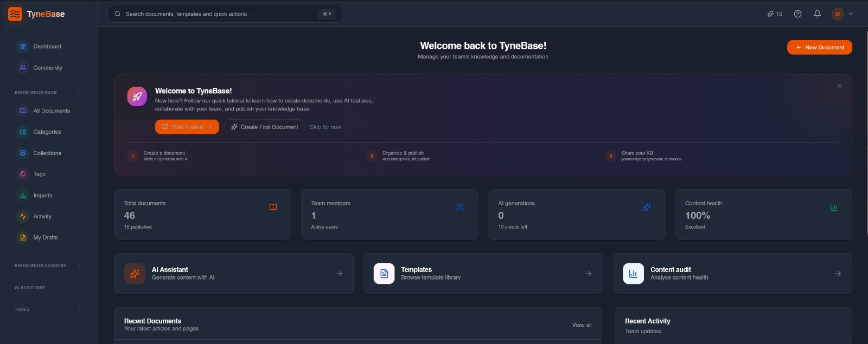Click the Total documents book icon

click(x=273, y=207)
